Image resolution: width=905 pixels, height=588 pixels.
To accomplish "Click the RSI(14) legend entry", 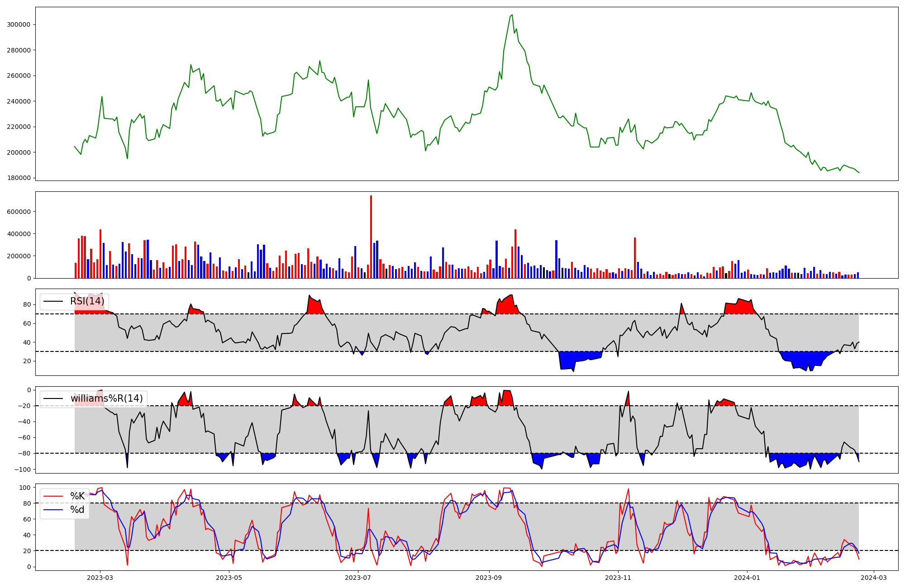I will tap(87, 301).
